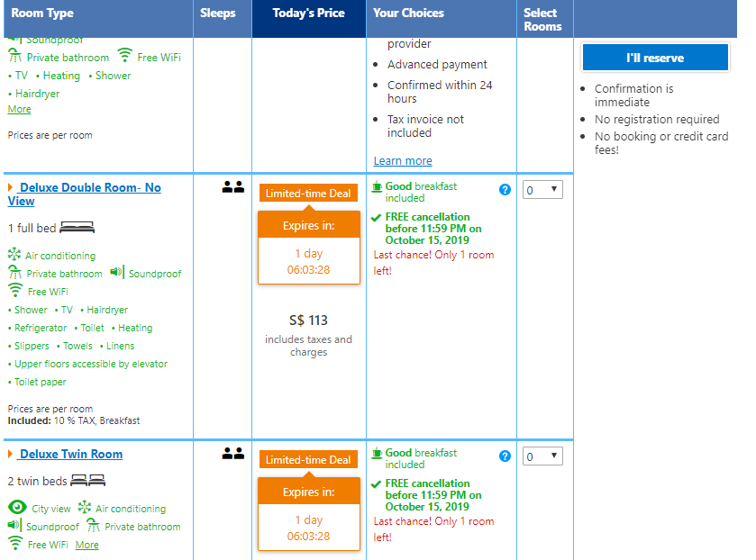Click Limited-time Deal badge for Deluxe Twin Room
This screenshot has width=756, height=560.
click(x=308, y=460)
